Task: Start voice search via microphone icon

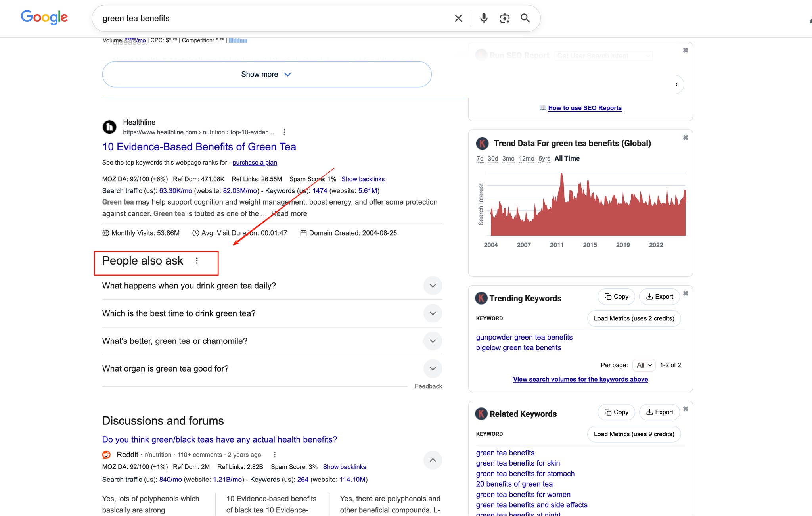Action: pyautogui.click(x=484, y=18)
